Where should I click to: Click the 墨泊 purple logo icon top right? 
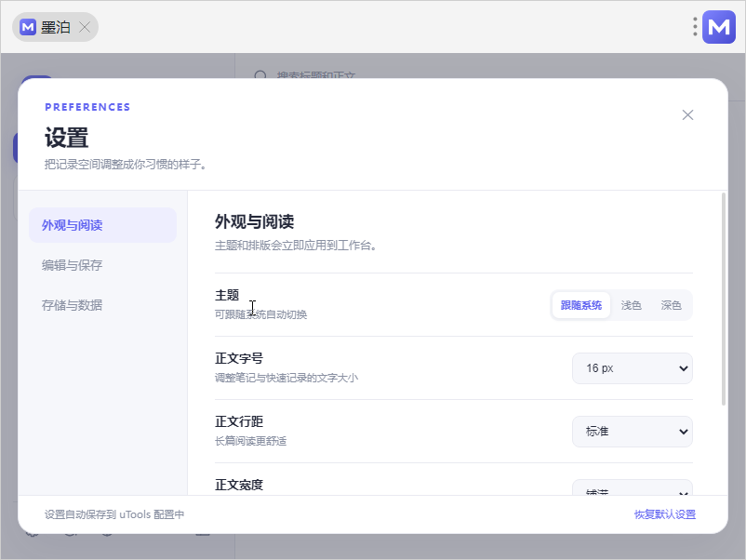pyautogui.click(x=719, y=27)
